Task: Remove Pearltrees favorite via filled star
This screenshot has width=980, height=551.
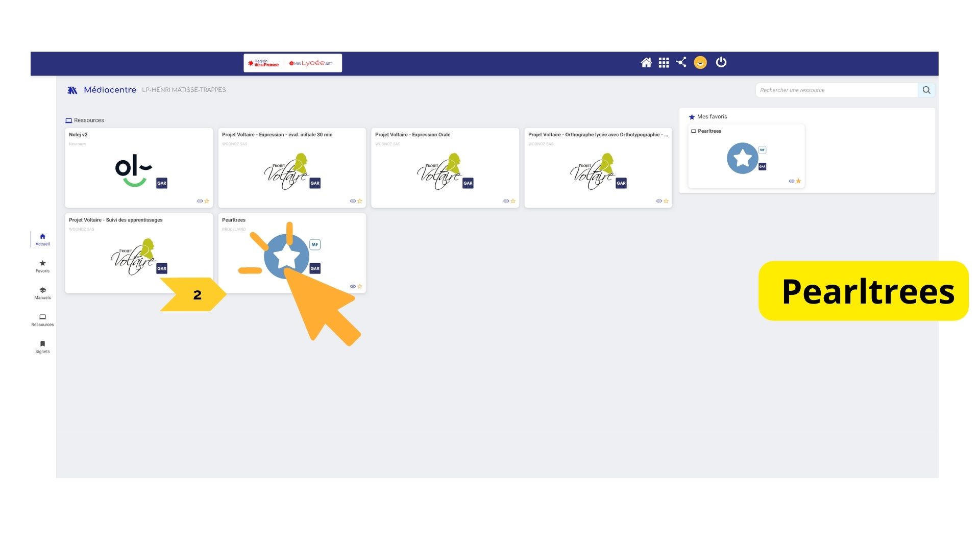Action: tap(799, 181)
